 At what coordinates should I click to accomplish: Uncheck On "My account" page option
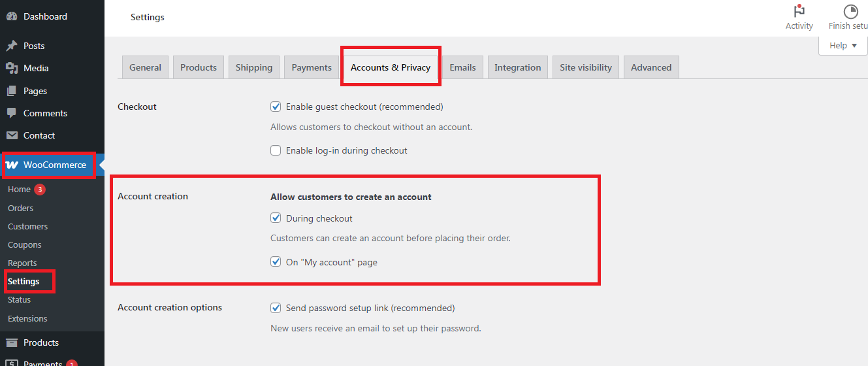(276, 262)
